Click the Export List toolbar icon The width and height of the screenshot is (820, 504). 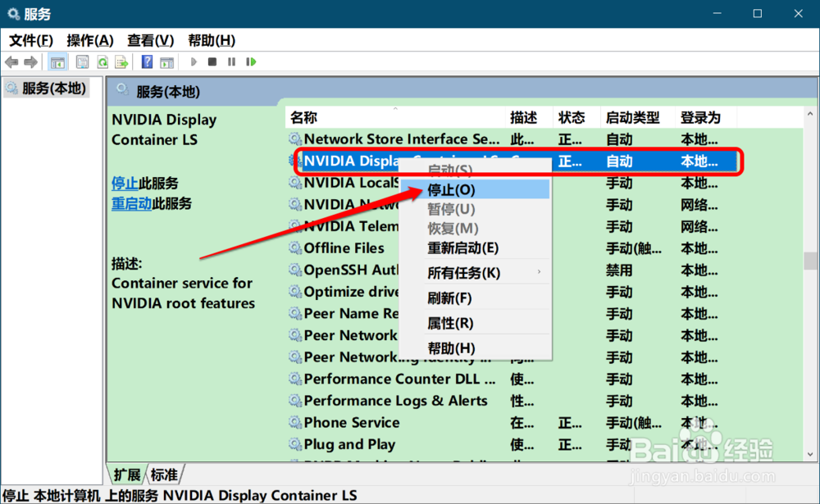tap(122, 62)
